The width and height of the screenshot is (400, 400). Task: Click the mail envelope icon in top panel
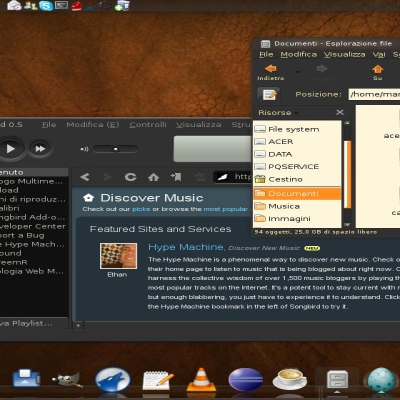click(14, 5)
